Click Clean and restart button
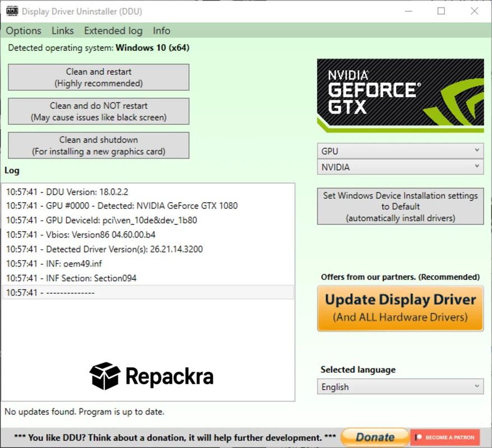This screenshot has width=492, height=448. pyautogui.click(x=99, y=77)
